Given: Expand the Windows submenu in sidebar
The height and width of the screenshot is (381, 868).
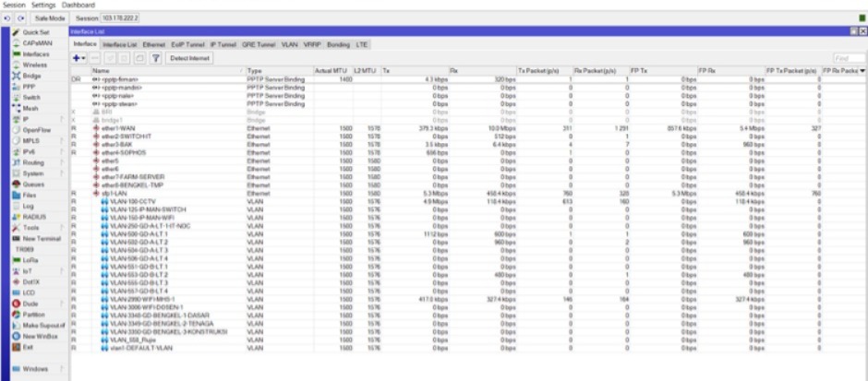Looking at the screenshot, I should click(35, 368).
